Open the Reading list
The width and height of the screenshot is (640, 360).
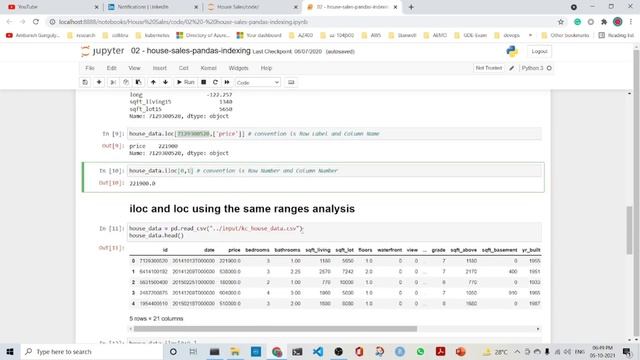(616, 36)
